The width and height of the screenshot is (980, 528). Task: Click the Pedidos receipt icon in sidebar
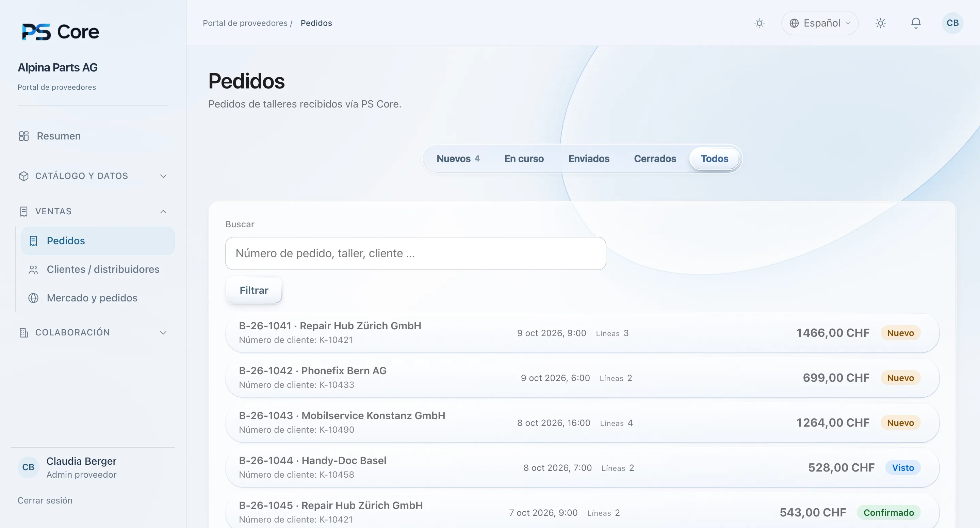tap(33, 241)
